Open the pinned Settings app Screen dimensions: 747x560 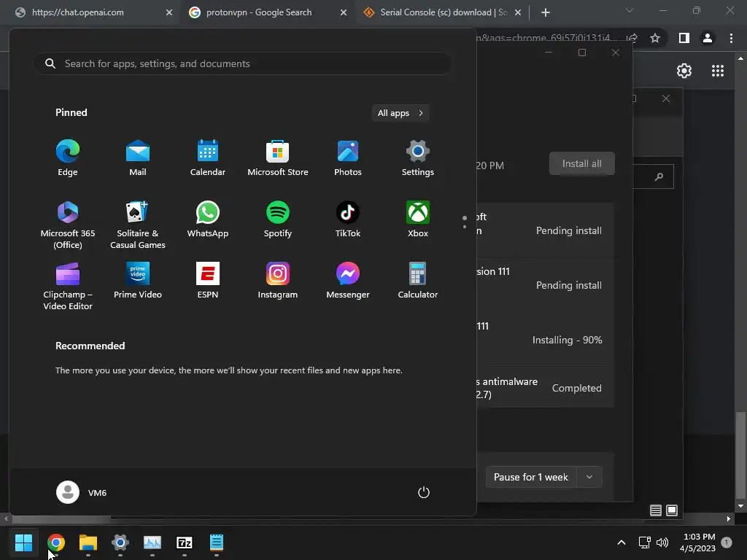pyautogui.click(x=418, y=158)
